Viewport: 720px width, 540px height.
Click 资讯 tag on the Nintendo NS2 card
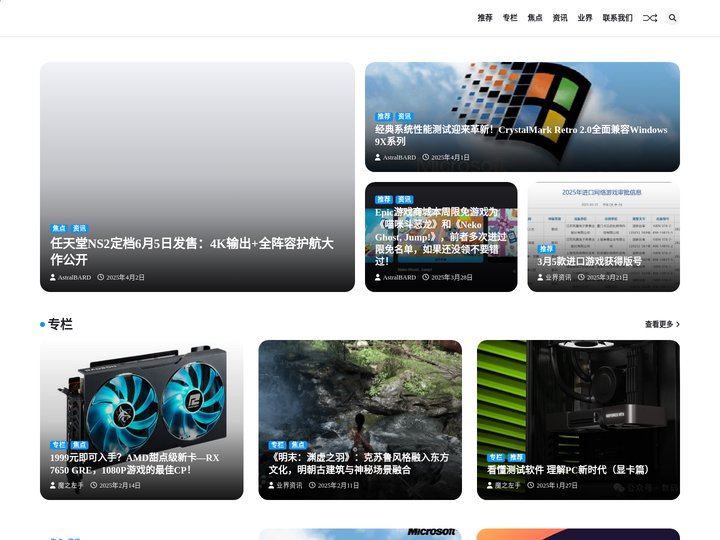click(79, 228)
